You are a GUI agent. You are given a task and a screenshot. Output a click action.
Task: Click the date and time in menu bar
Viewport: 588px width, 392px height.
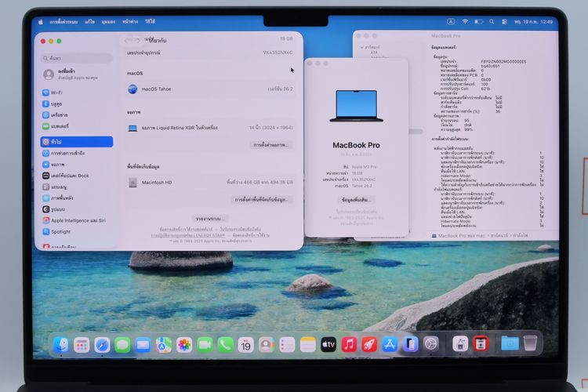pos(533,22)
